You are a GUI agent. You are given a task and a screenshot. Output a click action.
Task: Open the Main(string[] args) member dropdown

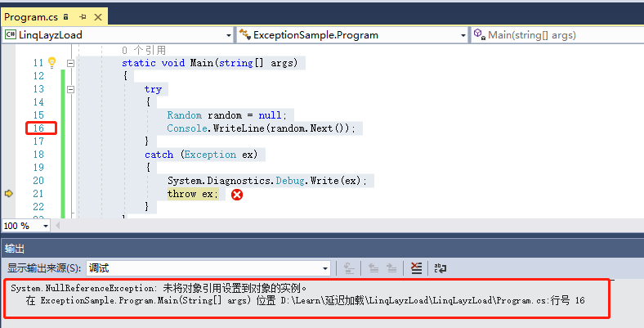tap(557, 35)
